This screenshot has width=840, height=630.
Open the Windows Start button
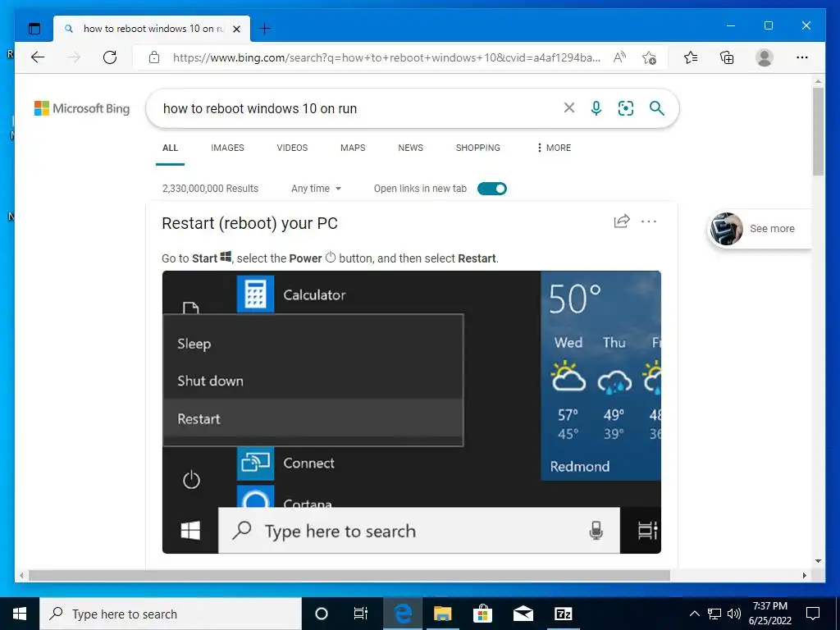20,614
